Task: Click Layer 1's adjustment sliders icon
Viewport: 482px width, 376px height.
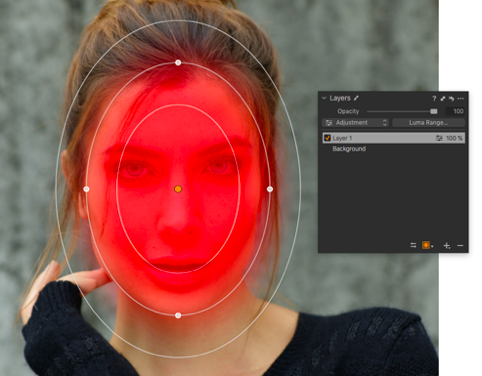Action: [439, 138]
